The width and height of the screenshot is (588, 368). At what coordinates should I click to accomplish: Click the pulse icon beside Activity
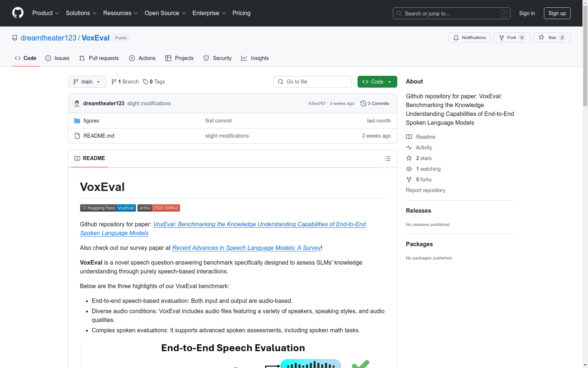pyautogui.click(x=409, y=148)
